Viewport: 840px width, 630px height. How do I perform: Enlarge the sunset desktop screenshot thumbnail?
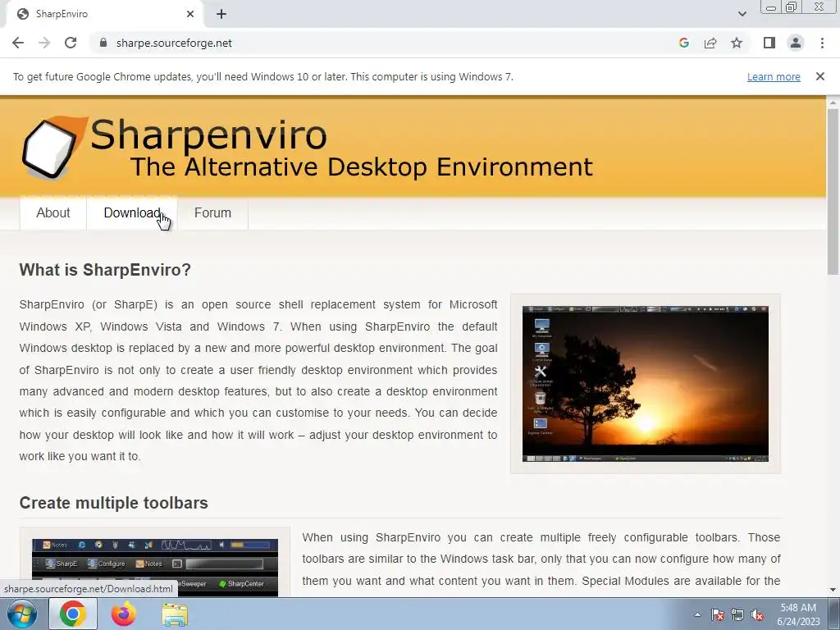click(x=645, y=384)
